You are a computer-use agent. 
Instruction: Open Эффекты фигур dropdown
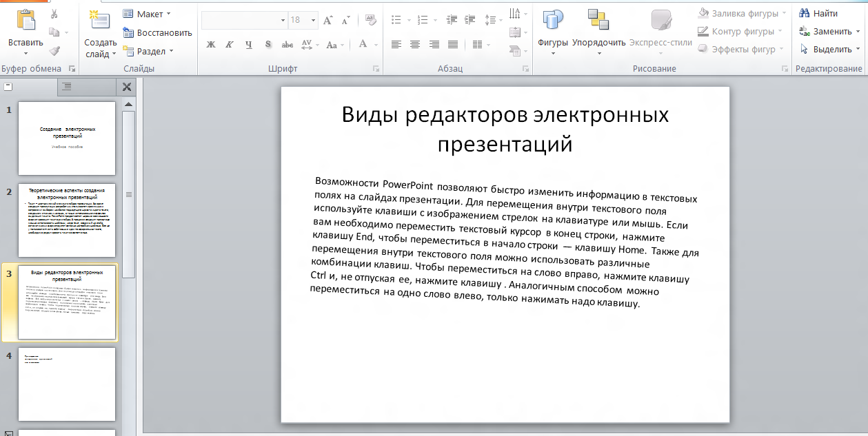[x=740, y=49]
